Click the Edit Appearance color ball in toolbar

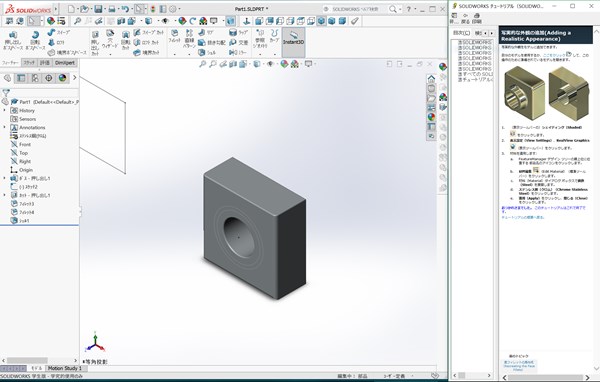point(183,21)
